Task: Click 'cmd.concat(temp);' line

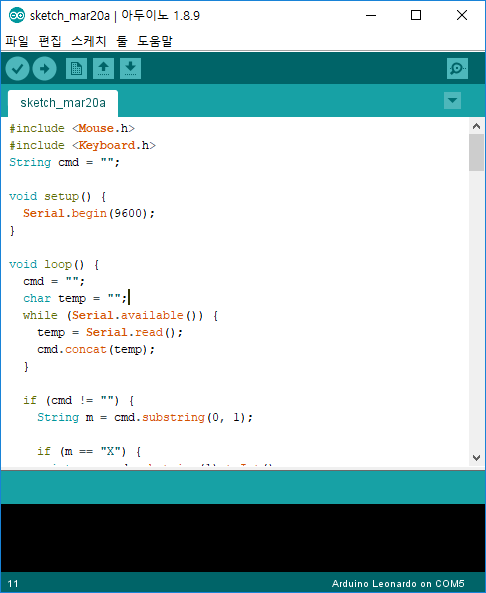Action: click(96, 350)
